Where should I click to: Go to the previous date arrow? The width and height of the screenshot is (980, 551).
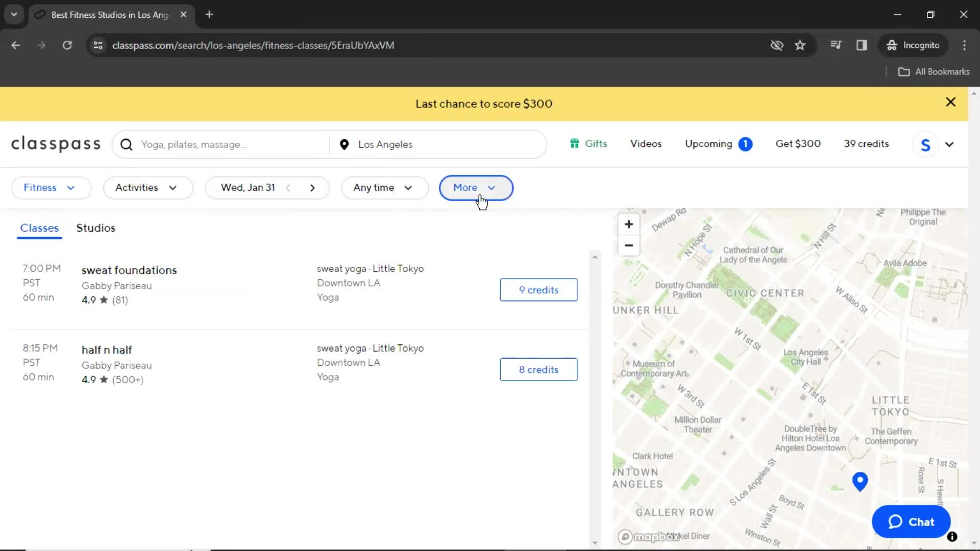[288, 188]
